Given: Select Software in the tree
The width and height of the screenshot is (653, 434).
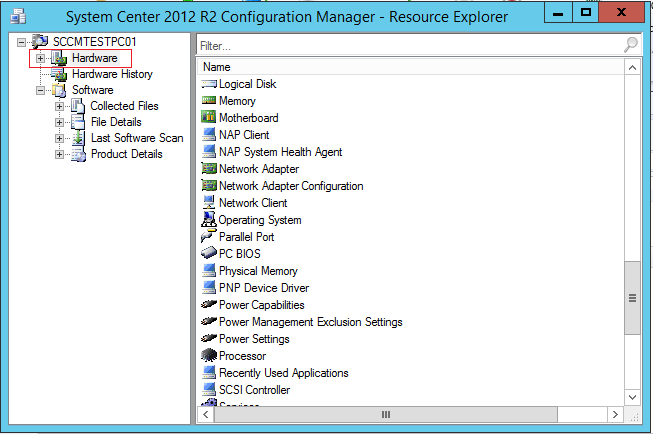Looking at the screenshot, I should pos(93,90).
